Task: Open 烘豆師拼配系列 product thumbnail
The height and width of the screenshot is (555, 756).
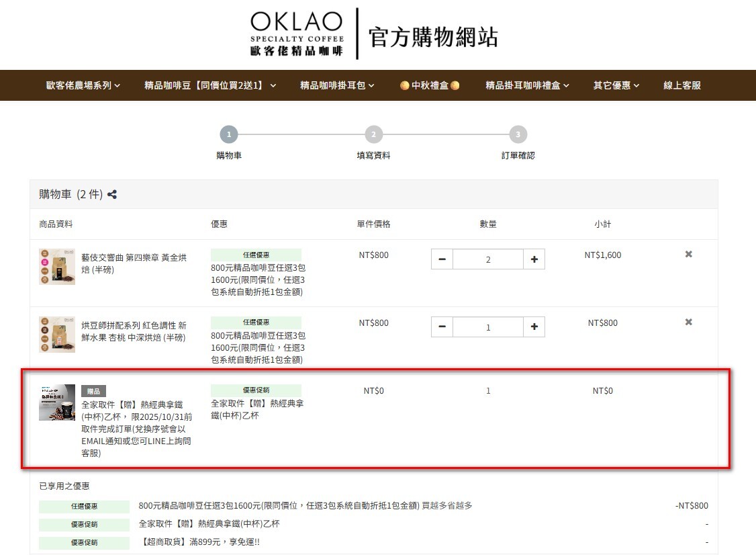Action: (x=57, y=335)
